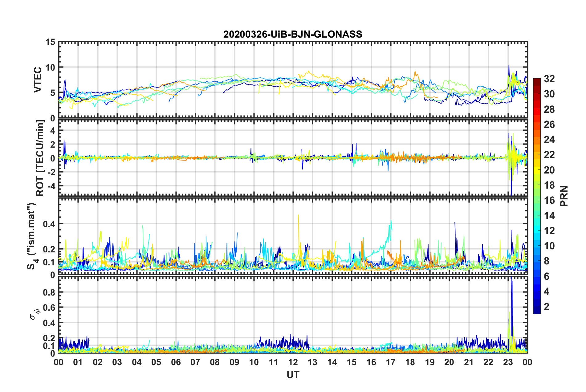Screen dimensions: 586x392
Task: Click colorbar tick label 8
Action: (x=547, y=261)
